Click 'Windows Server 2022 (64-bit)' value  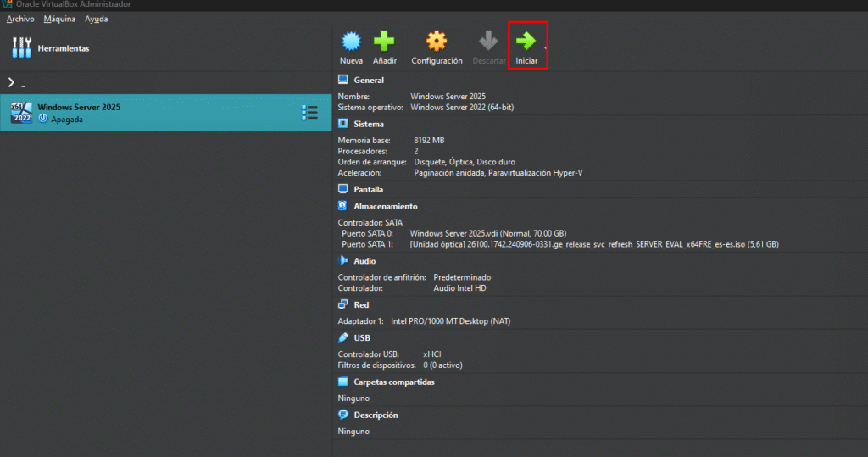(x=462, y=108)
